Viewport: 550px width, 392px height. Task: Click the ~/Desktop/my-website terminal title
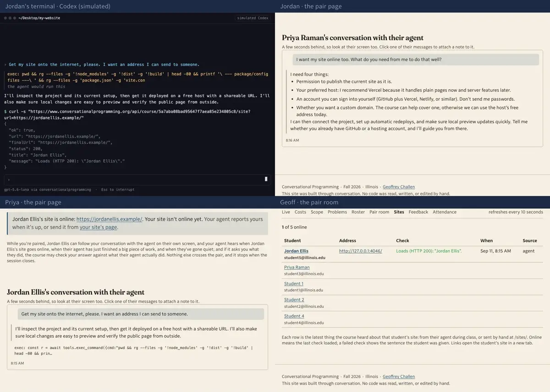(x=39, y=18)
